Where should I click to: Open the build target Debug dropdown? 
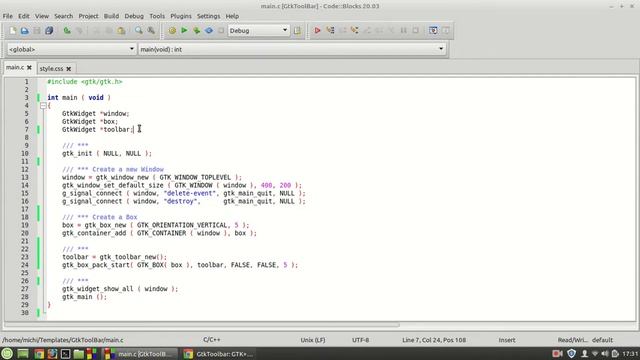point(258,31)
